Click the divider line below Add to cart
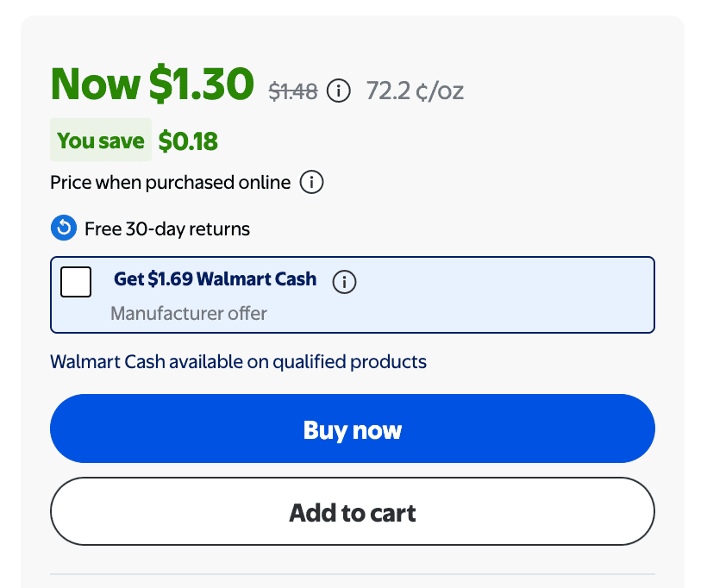Screen dimensions: 707x588 353,573
